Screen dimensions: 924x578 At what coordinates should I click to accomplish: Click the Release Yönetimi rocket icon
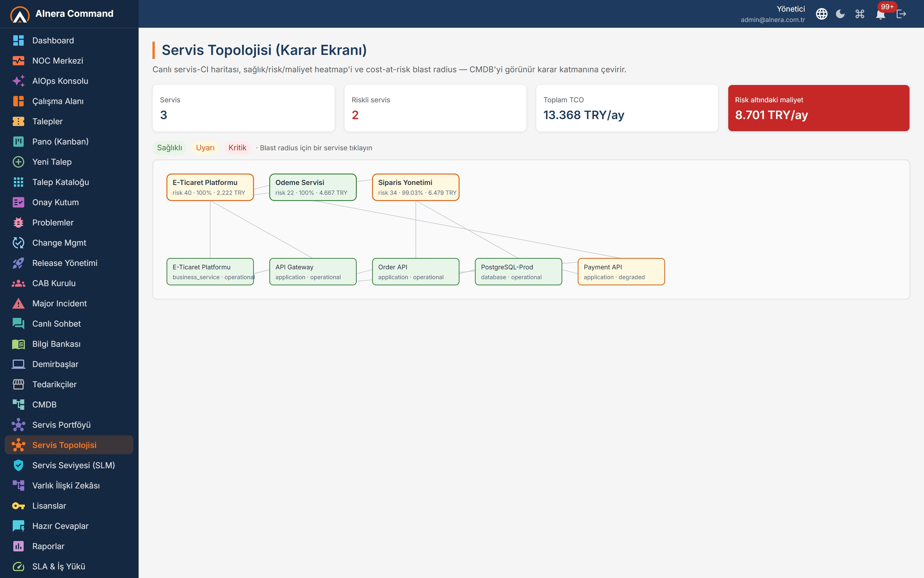[18, 263]
